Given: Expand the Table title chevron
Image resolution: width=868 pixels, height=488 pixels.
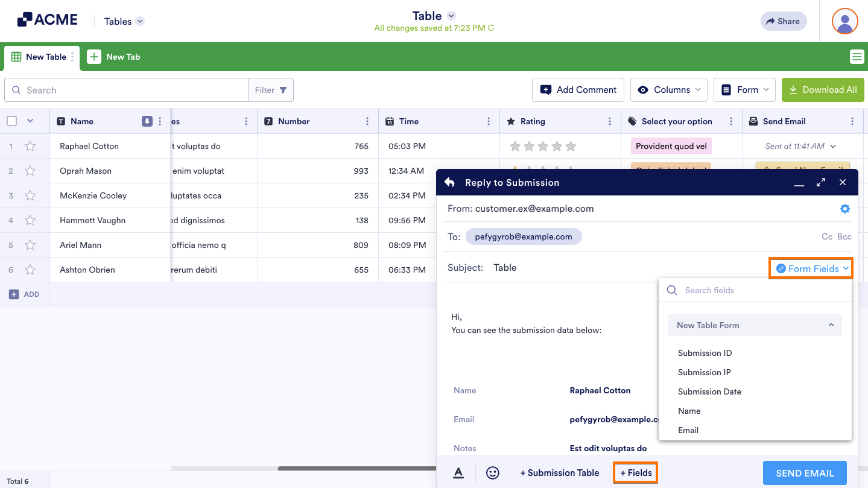Looking at the screenshot, I should pos(451,16).
